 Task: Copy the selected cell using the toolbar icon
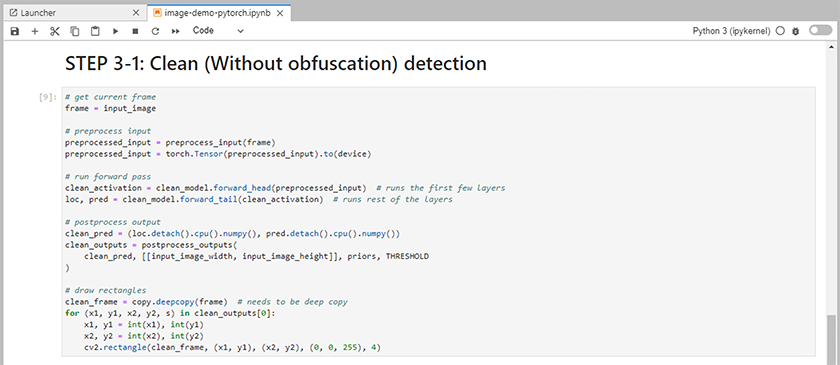75,32
